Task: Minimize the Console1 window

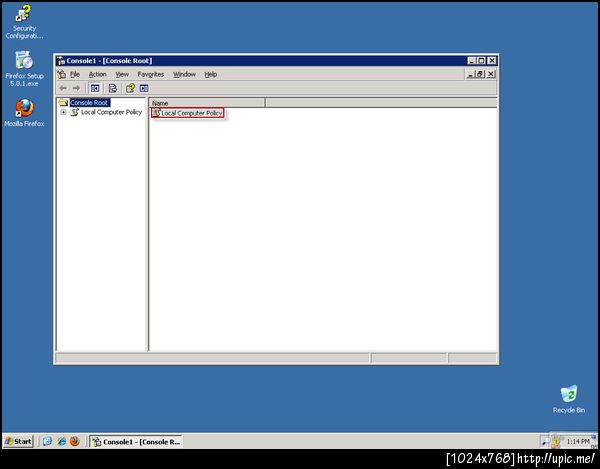Action: pos(472,61)
